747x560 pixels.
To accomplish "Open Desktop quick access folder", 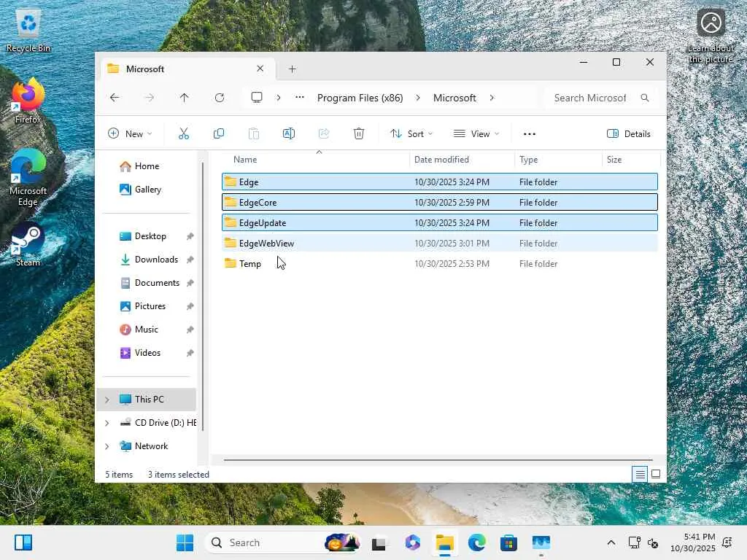I will pyautogui.click(x=150, y=236).
